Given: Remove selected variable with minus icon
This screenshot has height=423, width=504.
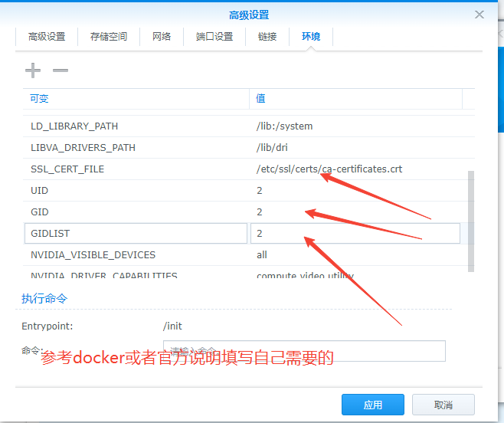Looking at the screenshot, I should [x=61, y=70].
